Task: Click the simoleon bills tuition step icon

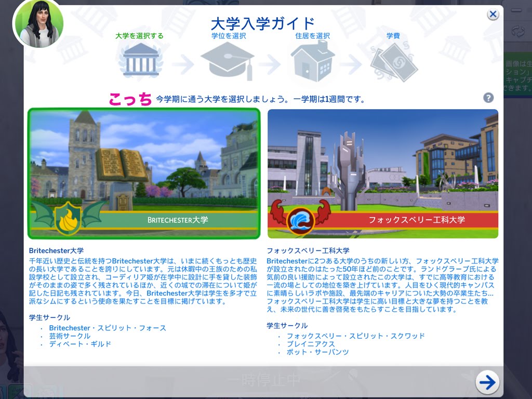Action: tap(394, 62)
